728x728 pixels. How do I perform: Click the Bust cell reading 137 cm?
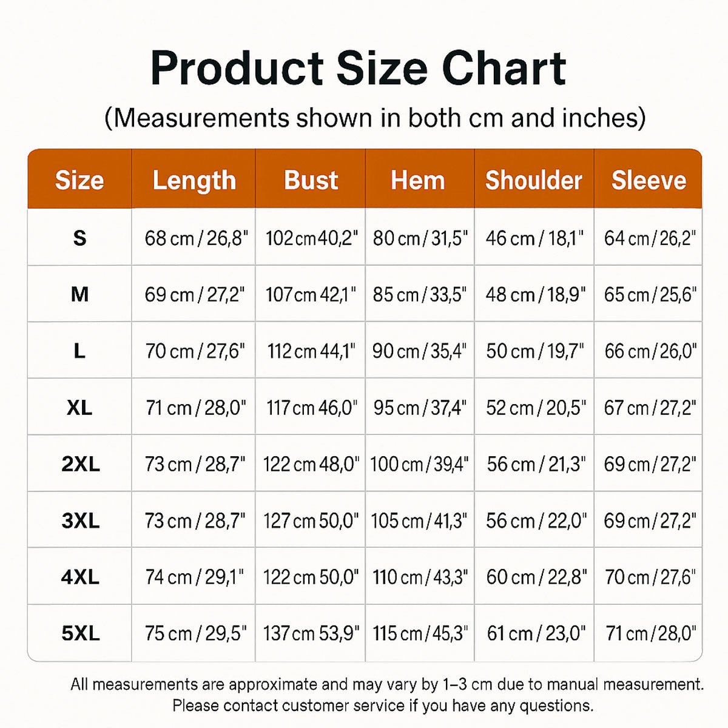pyautogui.click(x=311, y=633)
